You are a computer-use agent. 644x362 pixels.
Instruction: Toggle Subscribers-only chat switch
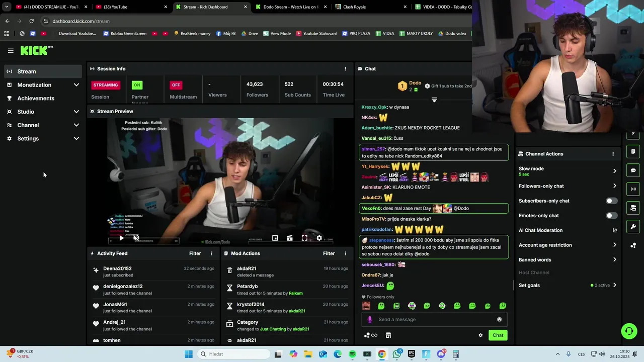click(x=611, y=201)
